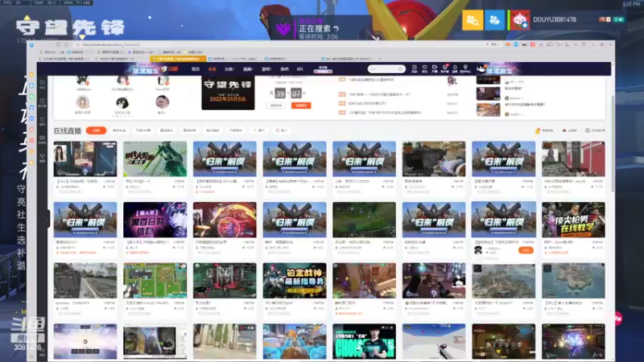Open the first stream thumbnail showing a female streamer
The height and width of the screenshot is (362, 644).
point(85,158)
